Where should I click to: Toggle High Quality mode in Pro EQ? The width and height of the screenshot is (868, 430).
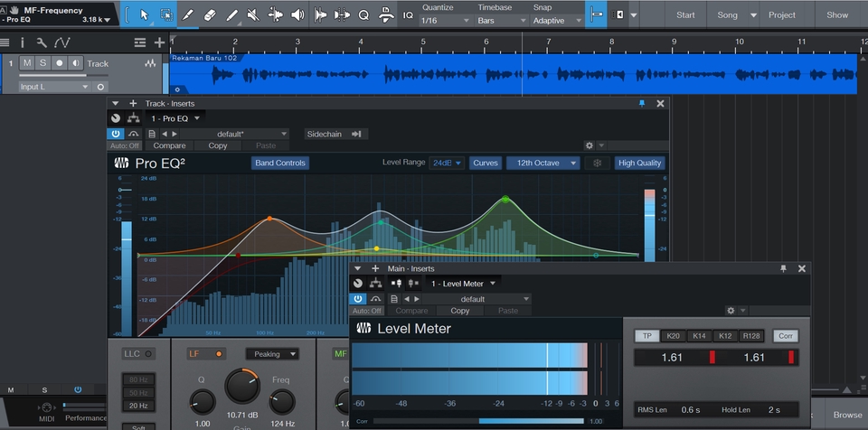pos(639,163)
